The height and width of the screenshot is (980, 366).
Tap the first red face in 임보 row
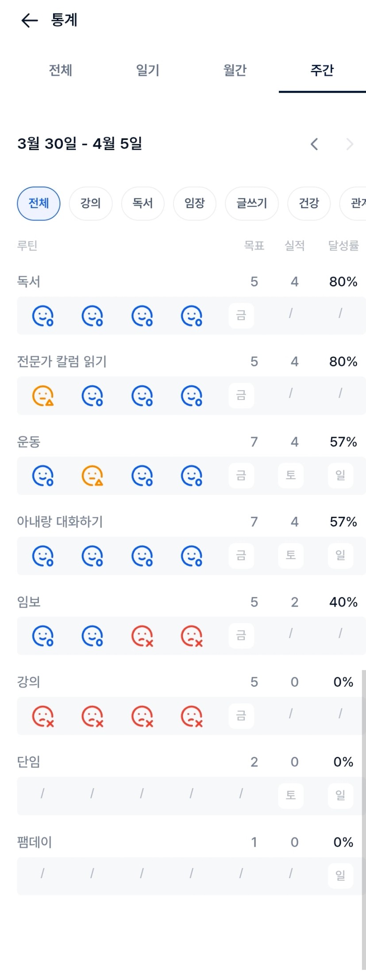pyautogui.click(x=142, y=636)
